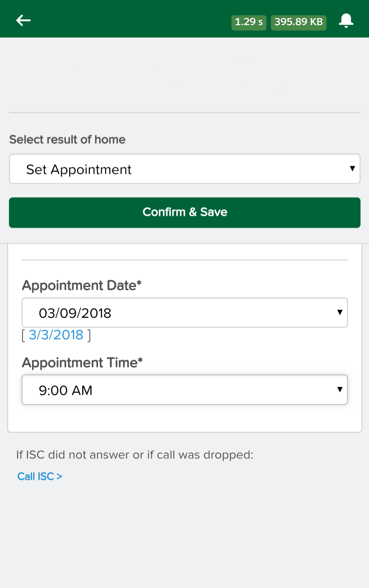Click the Appointment Time* label
The height and width of the screenshot is (588, 369).
(x=82, y=363)
